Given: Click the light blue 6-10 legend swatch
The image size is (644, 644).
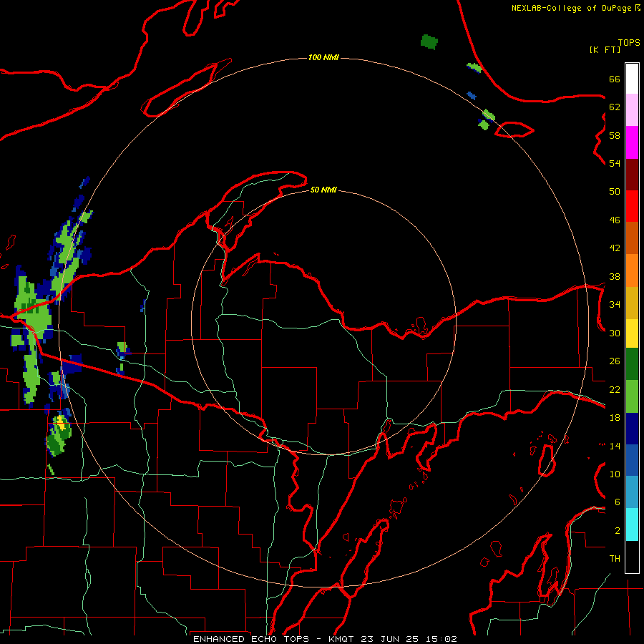Looking at the screenshot, I should coord(632,492).
